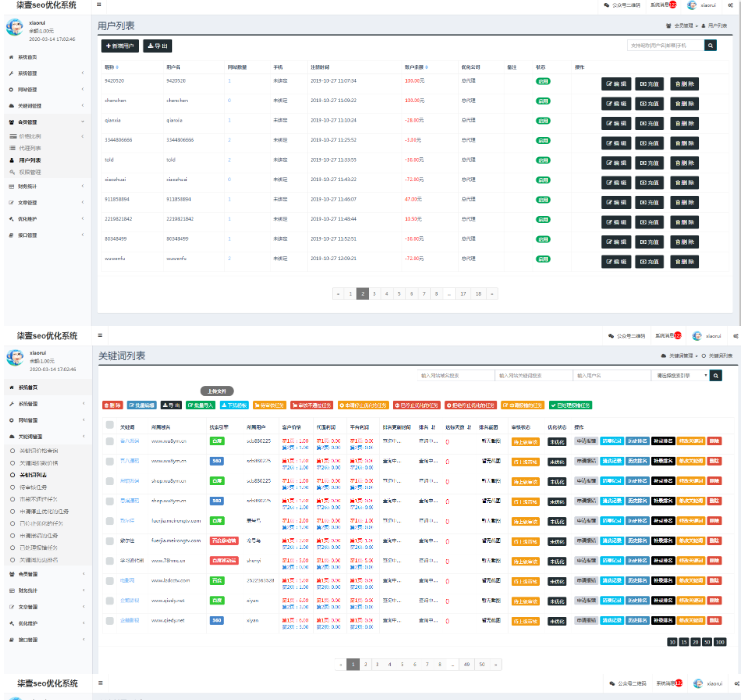This screenshot has width=745, height=700.
Task: Check the first keyword row checkbox
Action: pyautogui.click(x=110, y=440)
